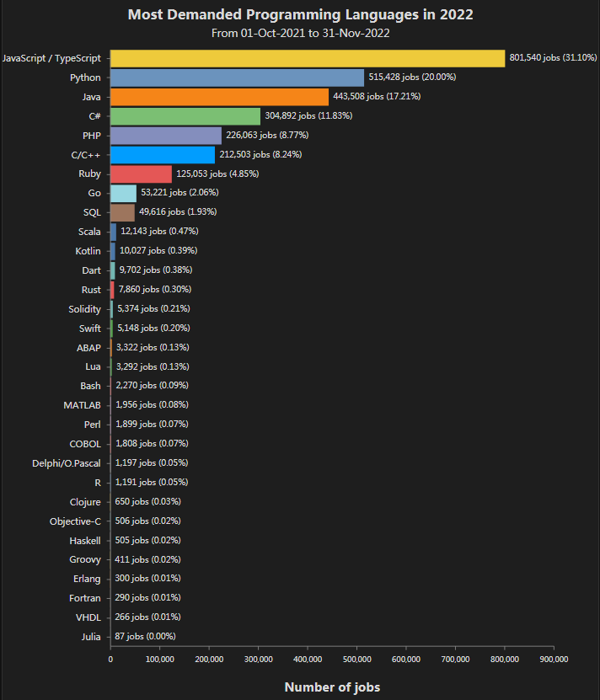Viewport: 600px width, 700px height.
Task: Select the orange Java bar
Action: point(219,97)
